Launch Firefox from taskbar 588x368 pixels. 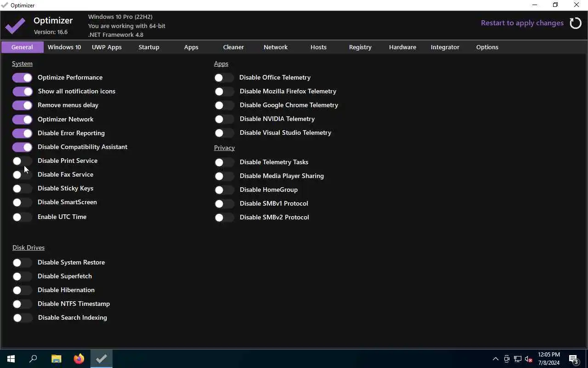(x=79, y=359)
